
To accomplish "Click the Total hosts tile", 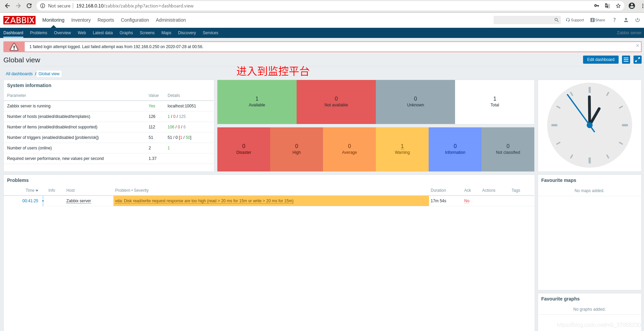I will [495, 102].
